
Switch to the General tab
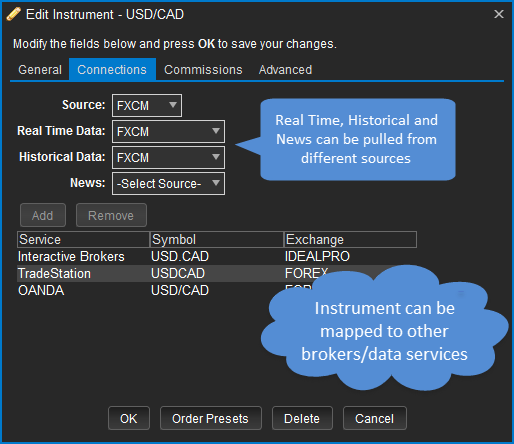coord(40,70)
